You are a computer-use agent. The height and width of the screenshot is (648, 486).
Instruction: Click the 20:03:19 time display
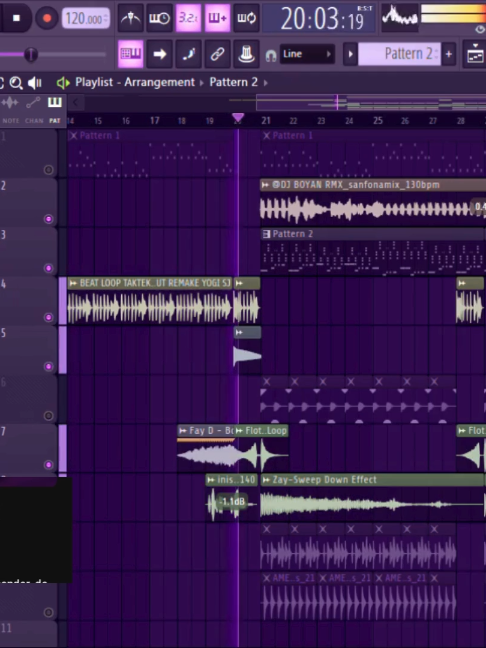tap(319, 19)
